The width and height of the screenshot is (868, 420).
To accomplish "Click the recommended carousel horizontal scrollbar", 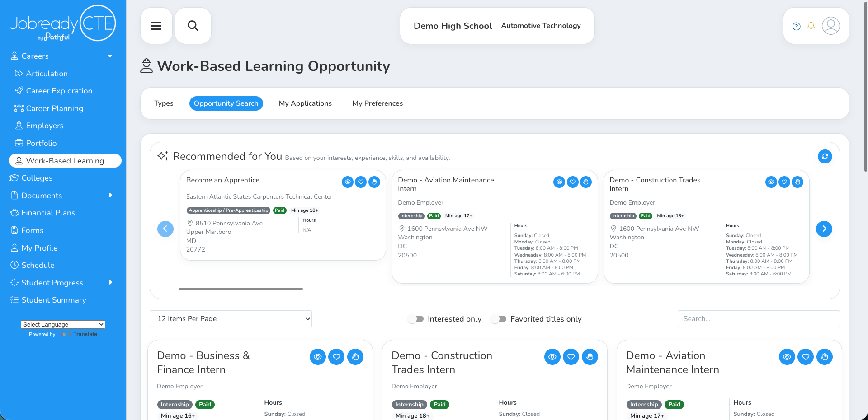I will point(241,289).
